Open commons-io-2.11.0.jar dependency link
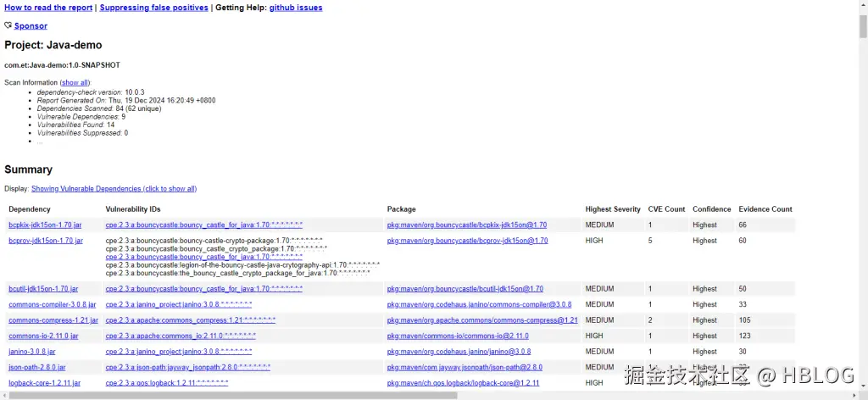868x400 pixels. pyautogui.click(x=44, y=336)
